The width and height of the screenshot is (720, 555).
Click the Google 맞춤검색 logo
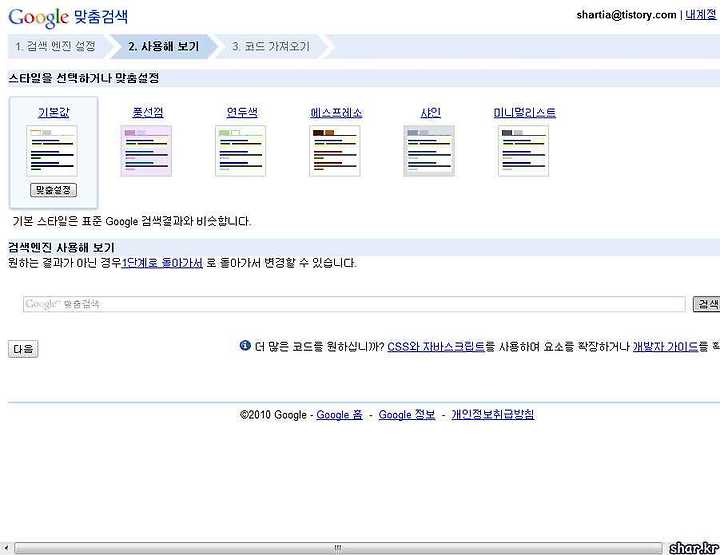pos(68,17)
